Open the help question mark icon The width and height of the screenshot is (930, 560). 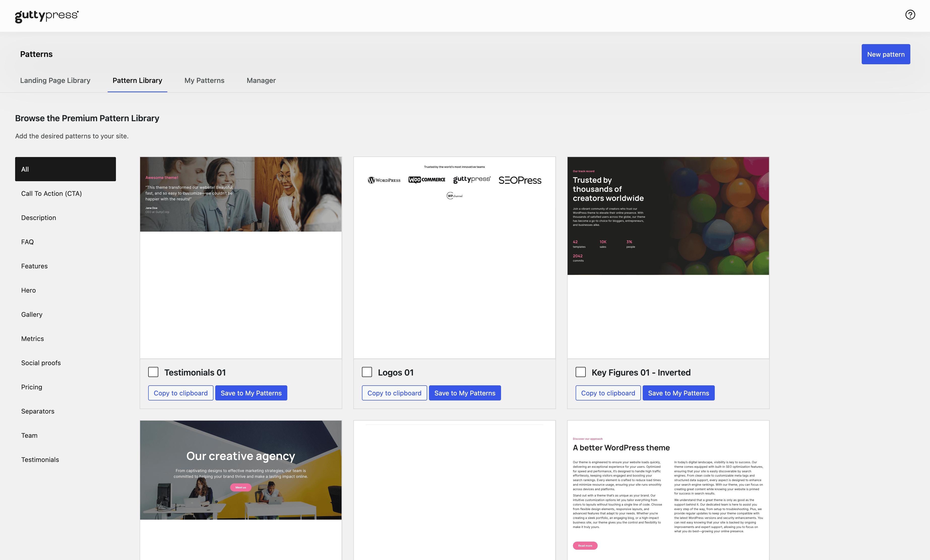click(910, 15)
